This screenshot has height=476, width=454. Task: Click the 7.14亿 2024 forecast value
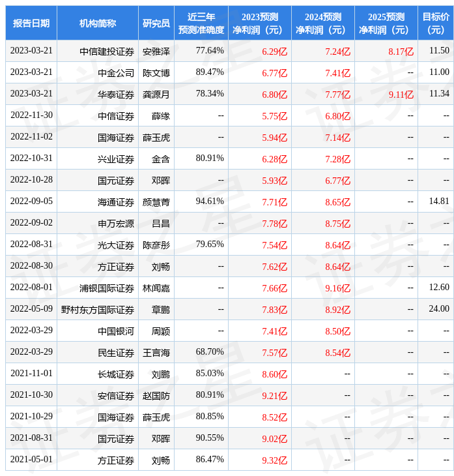(337, 138)
